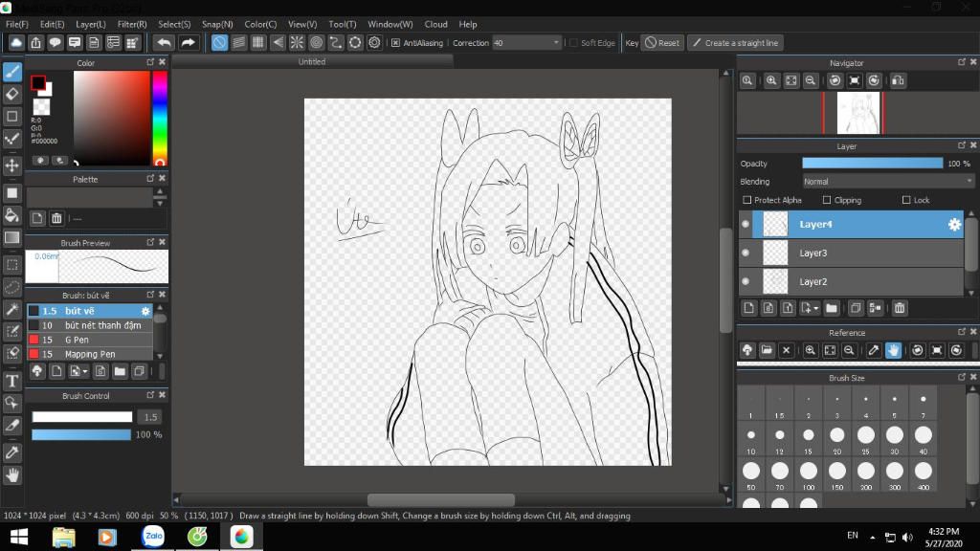
Task: Click the Undo arrow in toolbar
Action: [x=164, y=42]
